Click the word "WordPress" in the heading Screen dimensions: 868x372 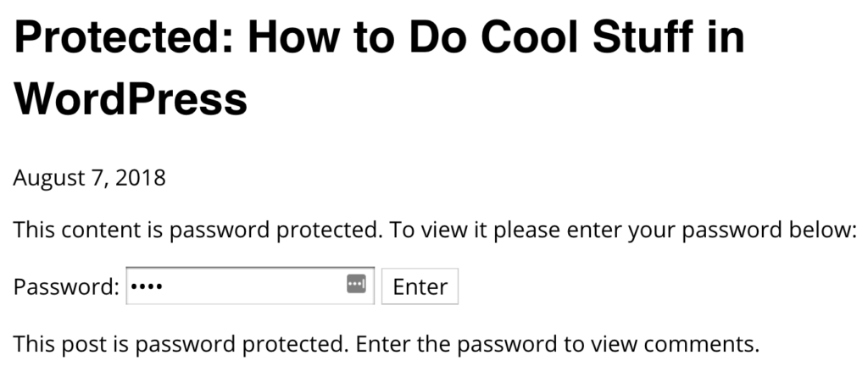131,98
